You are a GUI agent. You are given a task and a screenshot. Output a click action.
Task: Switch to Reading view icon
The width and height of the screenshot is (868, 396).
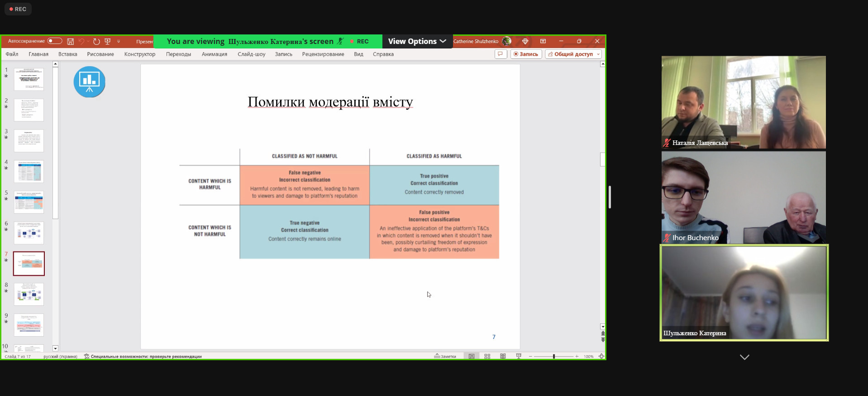click(x=503, y=357)
